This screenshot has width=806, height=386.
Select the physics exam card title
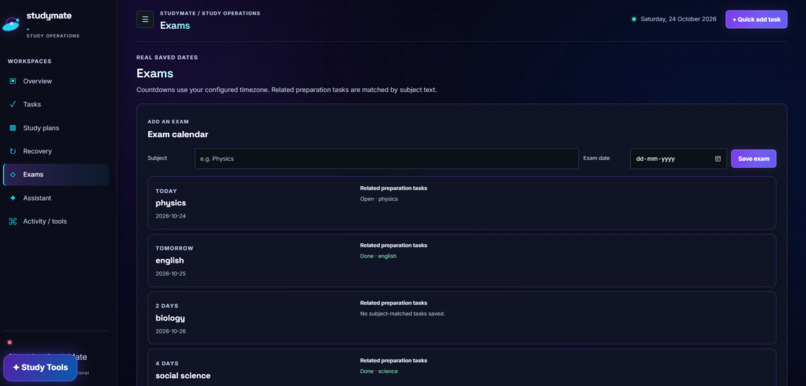(171, 203)
